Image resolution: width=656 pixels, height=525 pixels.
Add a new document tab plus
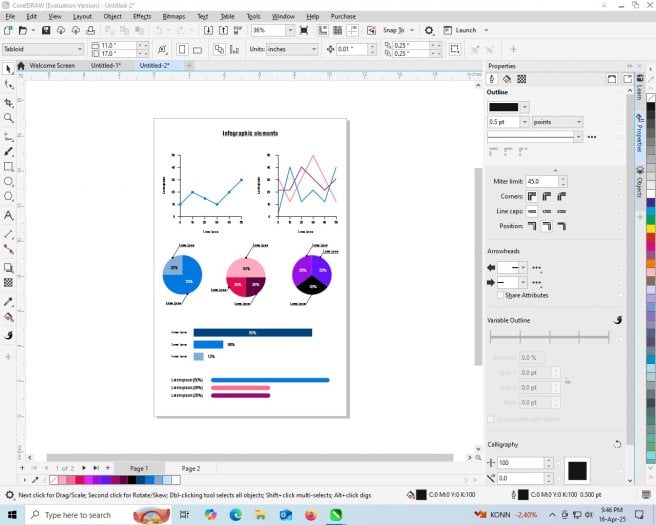(189, 65)
